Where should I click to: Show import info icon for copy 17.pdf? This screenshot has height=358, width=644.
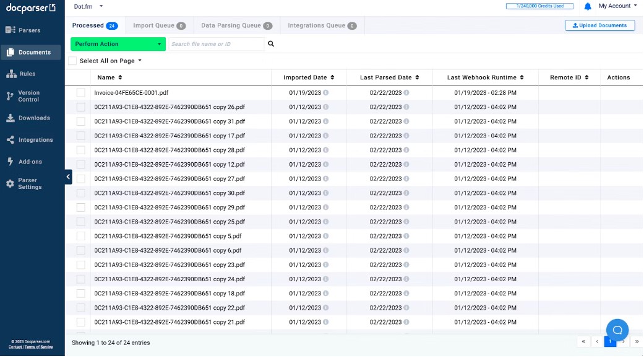pyautogui.click(x=325, y=136)
